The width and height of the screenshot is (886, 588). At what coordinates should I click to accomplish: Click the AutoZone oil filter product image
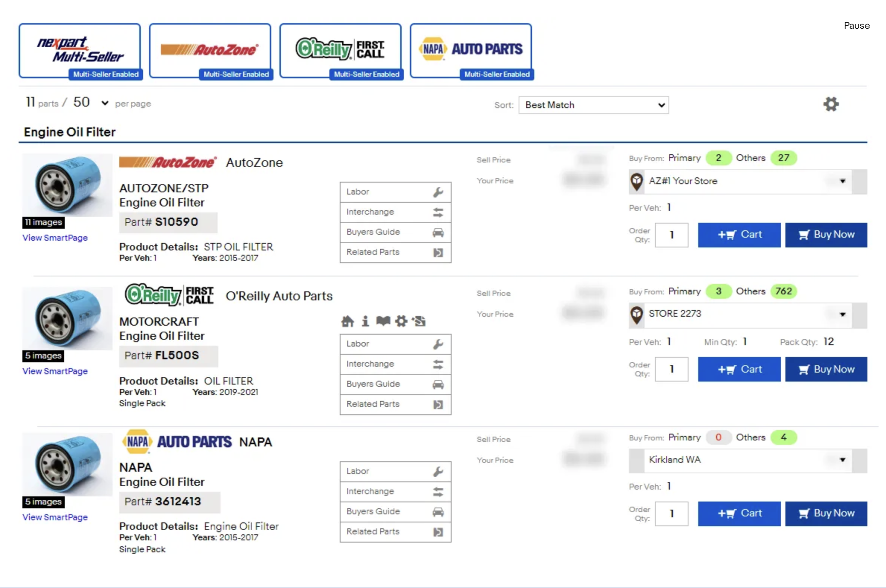click(67, 185)
